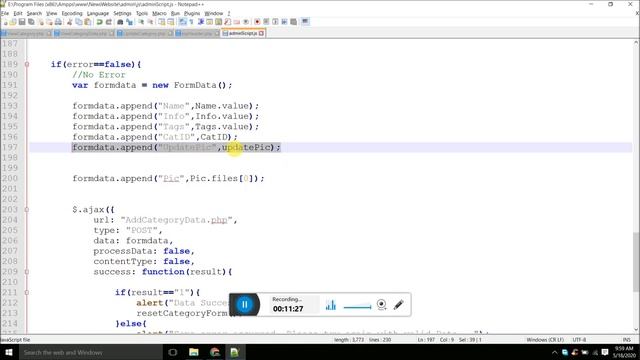Image resolution: width=640 pixels, height=360 pixels.
Task: Zoom out using the toolbar icon
Action: (x=150, y=22)
